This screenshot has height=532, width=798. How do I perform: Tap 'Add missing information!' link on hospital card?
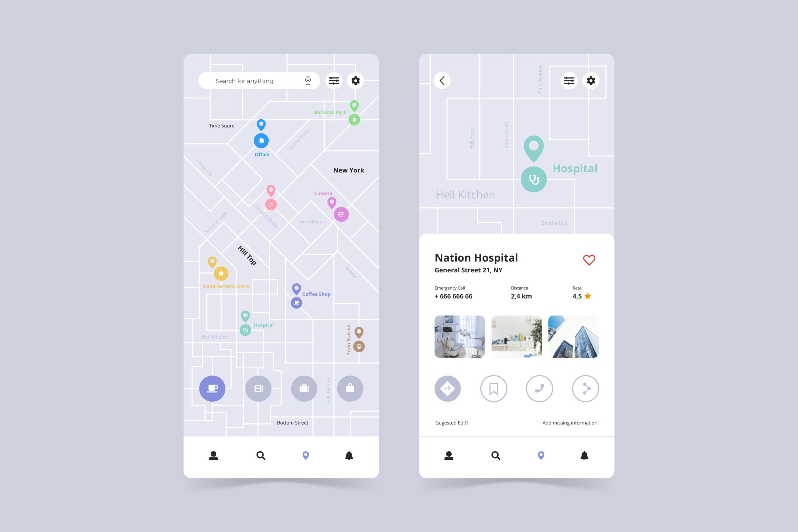coord(570,423)
